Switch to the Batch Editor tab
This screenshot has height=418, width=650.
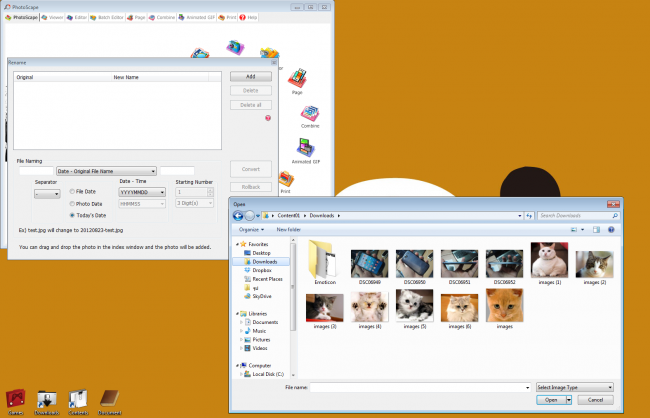coord(107,17)
